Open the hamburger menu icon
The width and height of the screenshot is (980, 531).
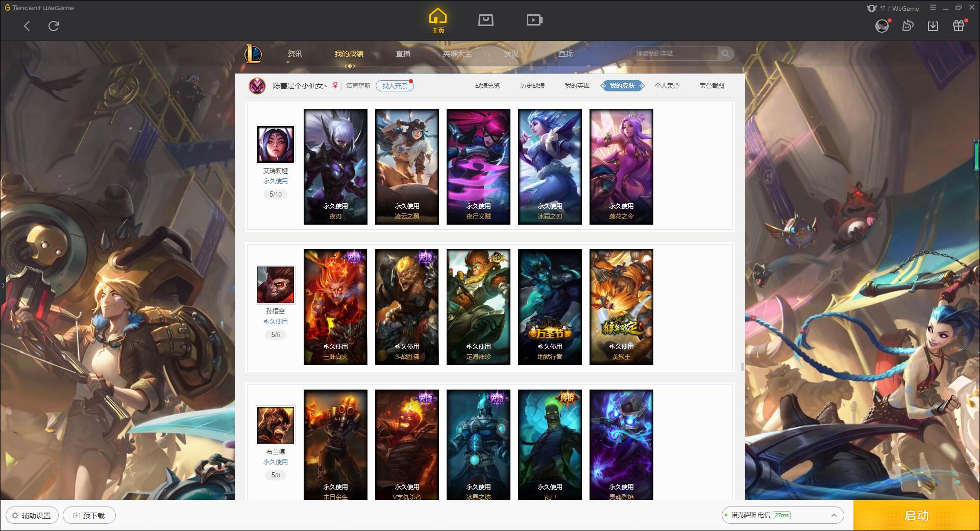click(933, 8)
